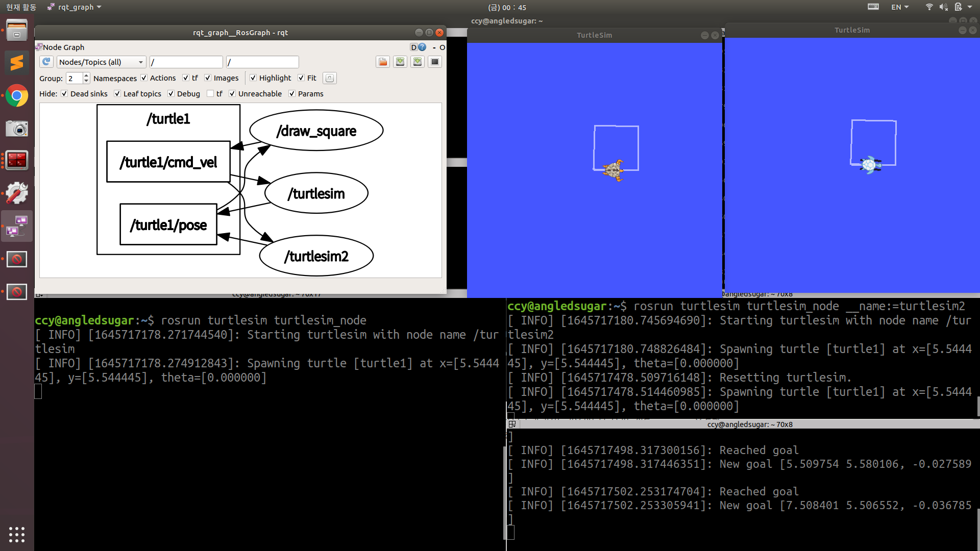Select the /turtle1/pose topic box
This screenshot has width=980, height=551.
click(168, 224)
